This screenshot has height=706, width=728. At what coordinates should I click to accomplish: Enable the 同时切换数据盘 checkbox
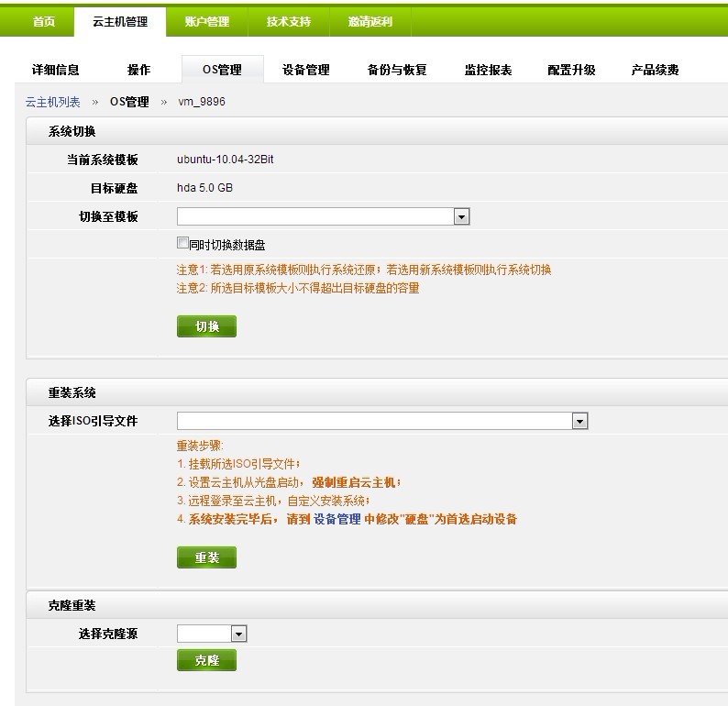pos(182,243)
